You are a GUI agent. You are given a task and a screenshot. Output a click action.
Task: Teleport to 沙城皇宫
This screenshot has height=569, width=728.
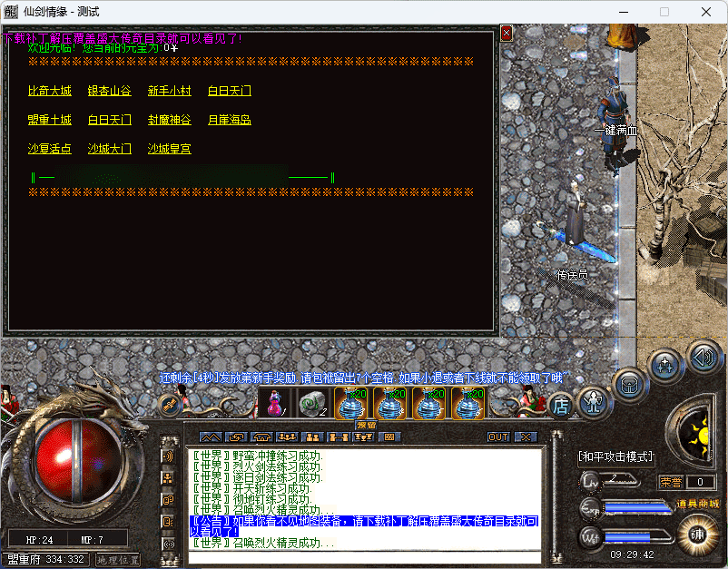click(170, 149)
